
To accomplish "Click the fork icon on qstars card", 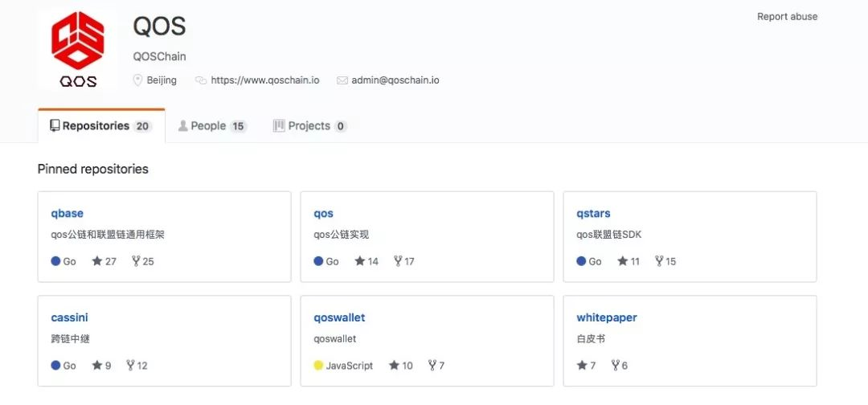I will click(x=659, y=260).
